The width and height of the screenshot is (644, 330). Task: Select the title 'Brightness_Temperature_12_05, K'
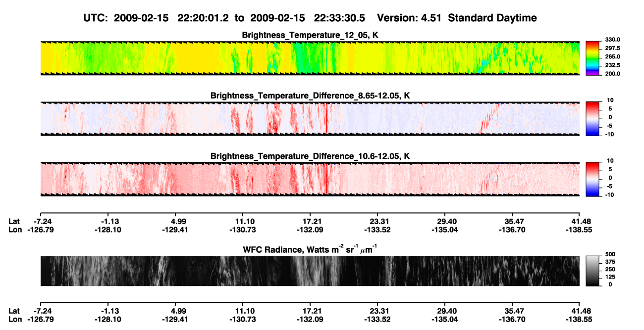point(310,35)
